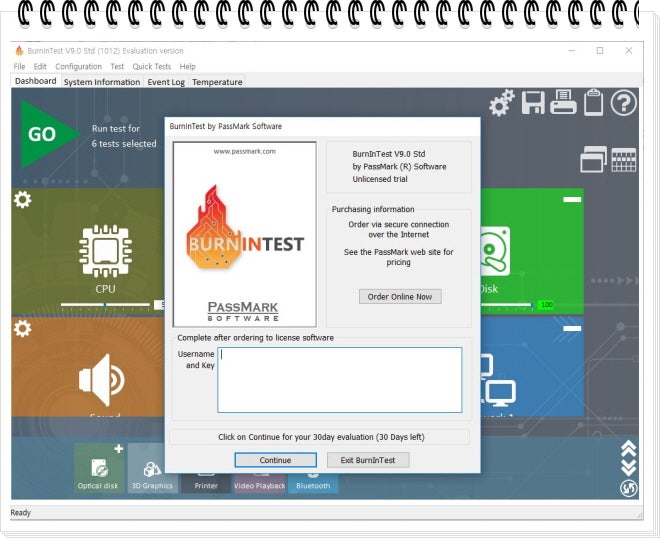660x538 pixels.
Task: Open the Help menu
Action: (x=187, y=67)
